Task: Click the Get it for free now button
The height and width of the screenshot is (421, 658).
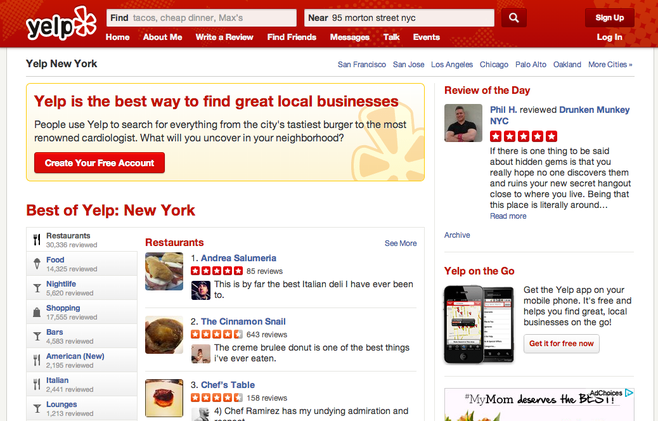Action: click(x=561, y=343)
